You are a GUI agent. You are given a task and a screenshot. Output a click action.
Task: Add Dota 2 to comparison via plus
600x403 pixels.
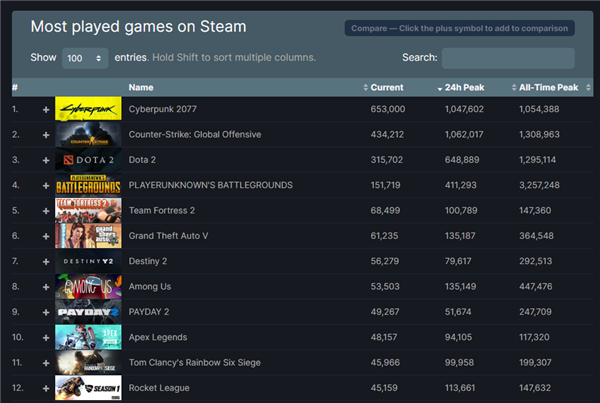(46, 160)
